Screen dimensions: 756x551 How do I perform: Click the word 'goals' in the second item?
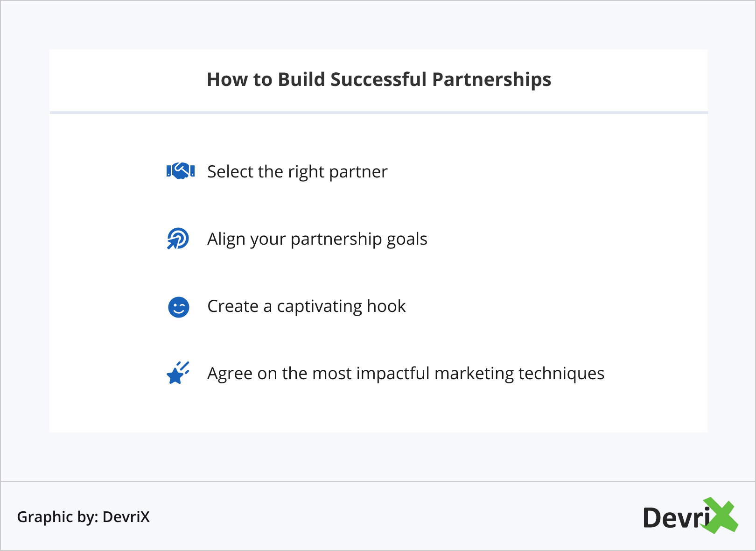point(407,239)
